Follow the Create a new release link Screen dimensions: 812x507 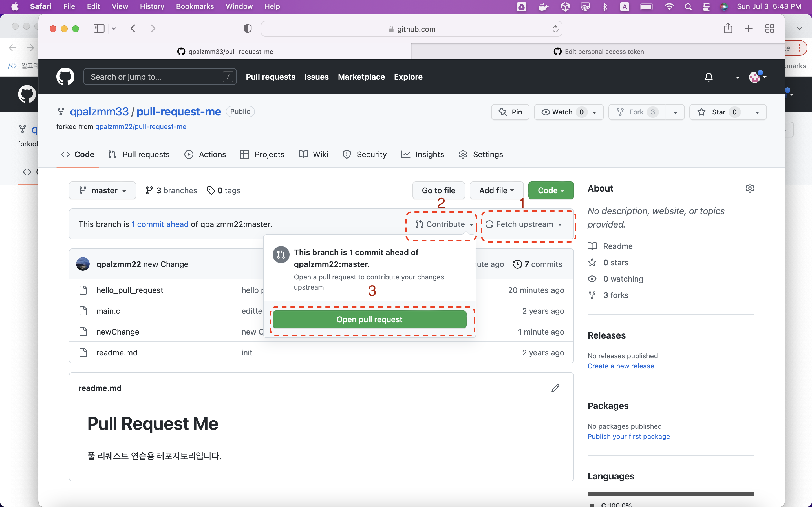(620, 366)
